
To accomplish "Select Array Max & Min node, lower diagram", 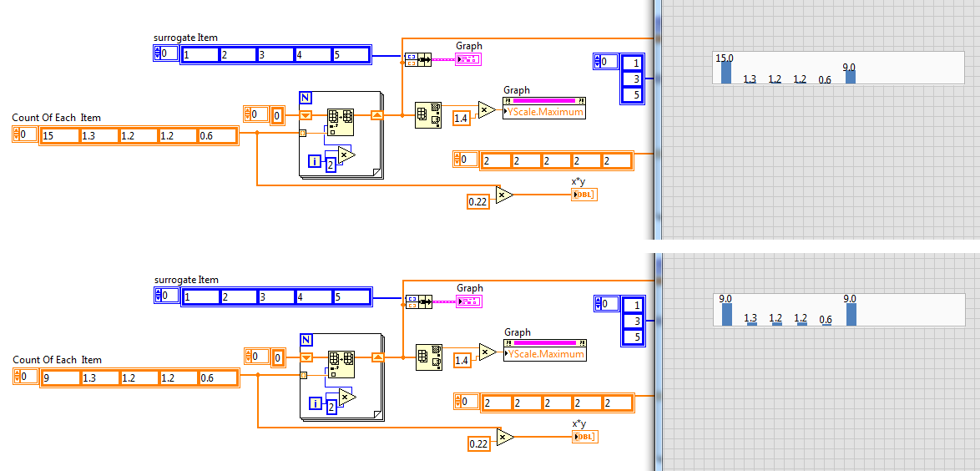I will [429, 357].
